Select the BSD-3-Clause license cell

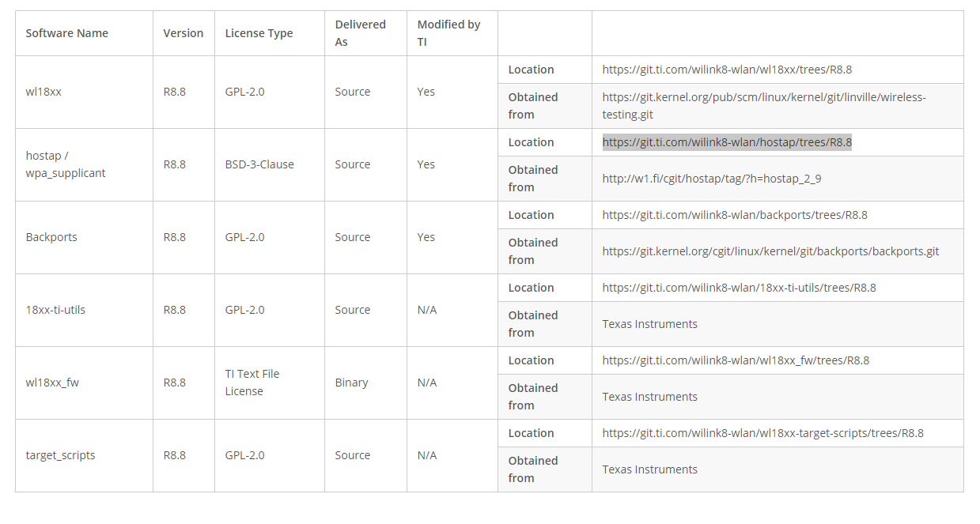coord(259,164)
